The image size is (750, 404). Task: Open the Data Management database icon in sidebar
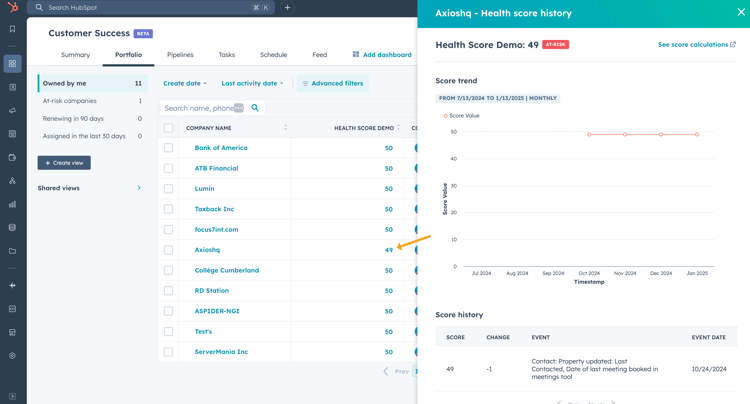[x=12, y=228]
